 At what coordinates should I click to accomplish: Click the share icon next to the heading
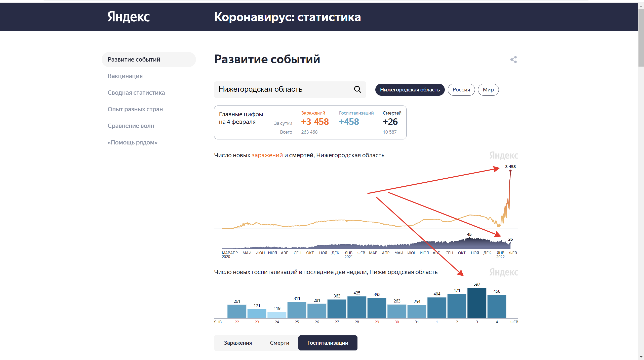tap(513, 60)
